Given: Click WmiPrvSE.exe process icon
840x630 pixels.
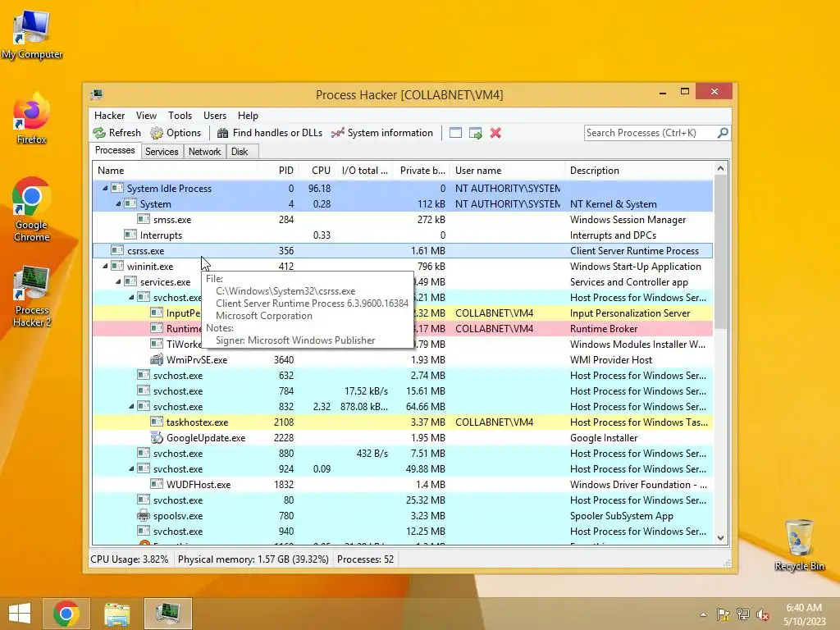Looking at the screenshot, I should coord(157,359).
